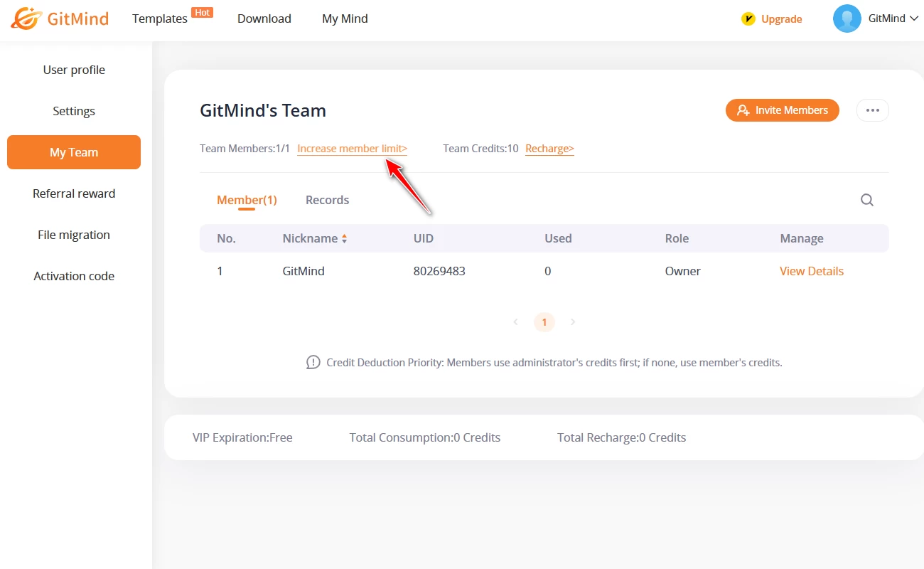This screenshot has height=569, width=924.
Task: Select Activation code in sidebar
Action: pos(74,276)
